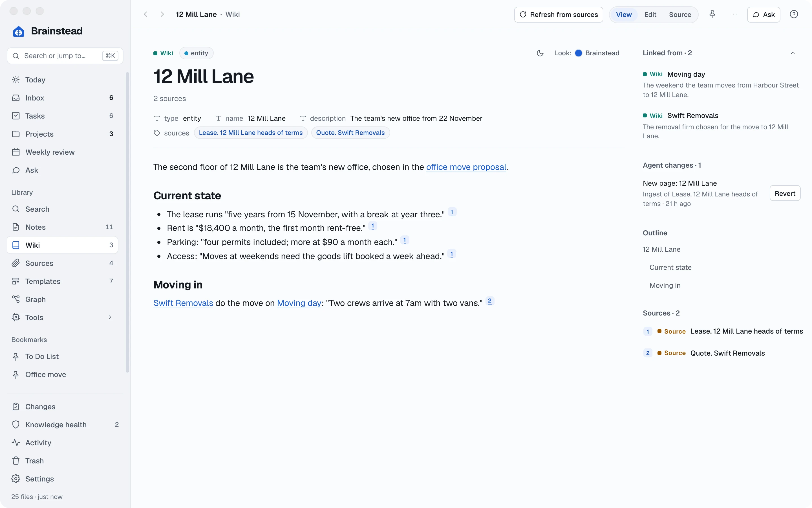Follow the office move proposal link
The image size is (812, 508).
pos(466,167)
